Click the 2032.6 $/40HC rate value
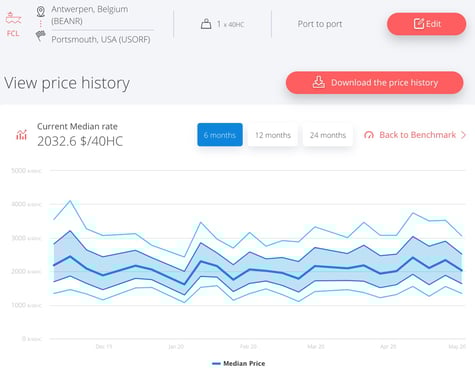The width and height of the screenshot is (475, 376). pyautogui.click(x=80, y=141)
